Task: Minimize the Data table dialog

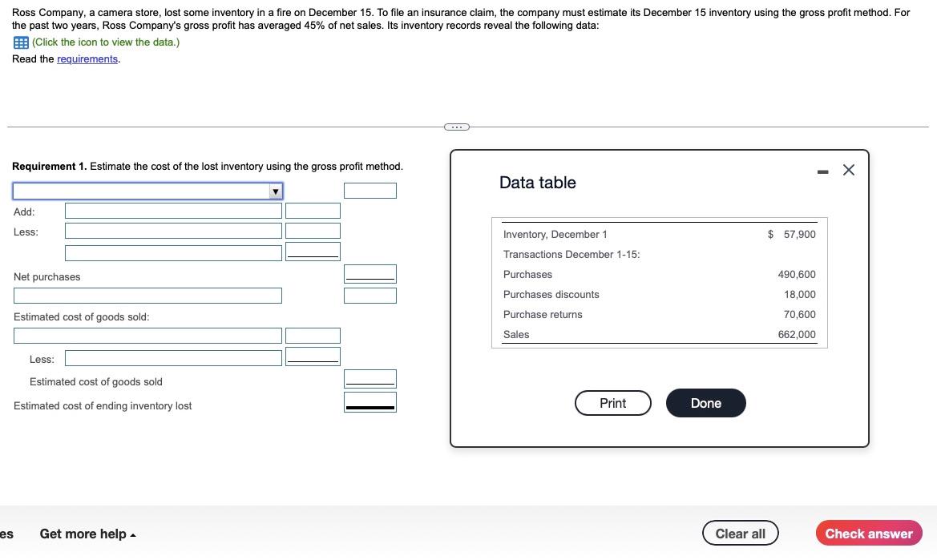Action: tap(823, 172)
